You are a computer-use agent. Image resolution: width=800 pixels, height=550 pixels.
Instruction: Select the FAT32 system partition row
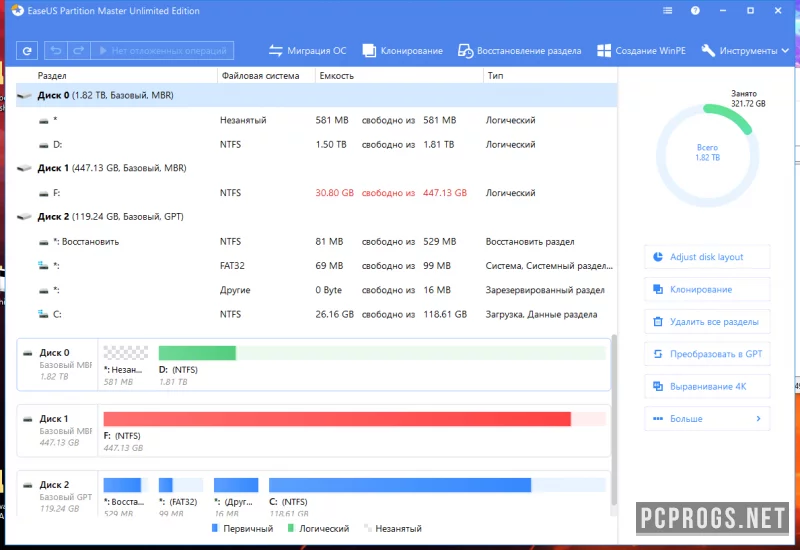click(316, 266)
